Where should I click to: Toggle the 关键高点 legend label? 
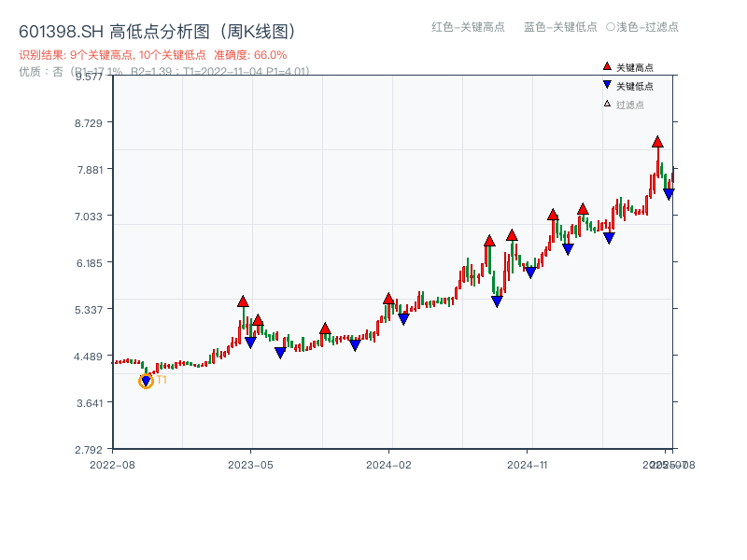click(634, 67)
